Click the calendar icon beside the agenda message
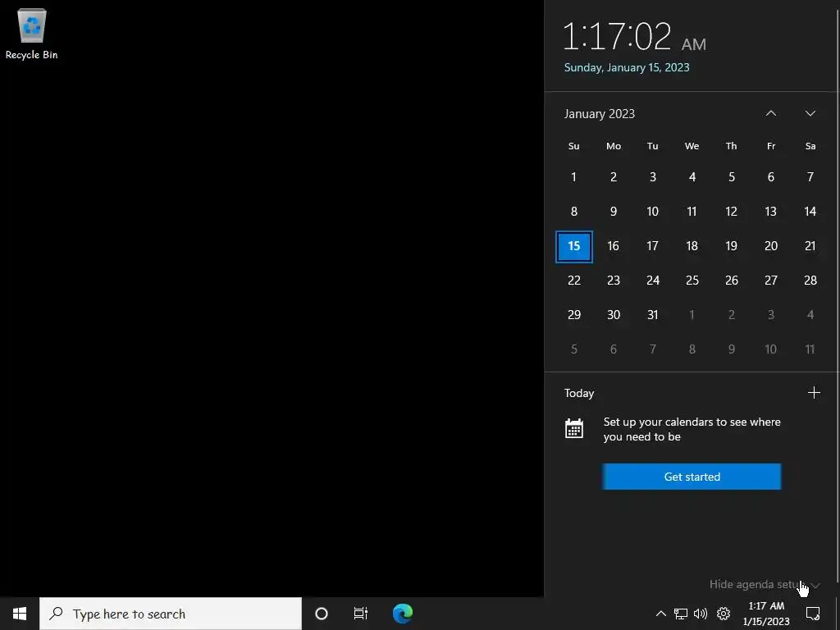Screen dimensions: 840x630 [573, 428]
